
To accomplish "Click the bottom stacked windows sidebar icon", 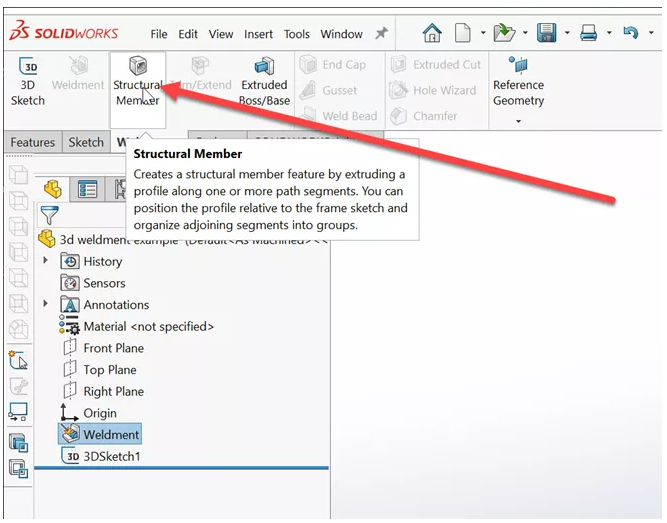I will [18, 469].
